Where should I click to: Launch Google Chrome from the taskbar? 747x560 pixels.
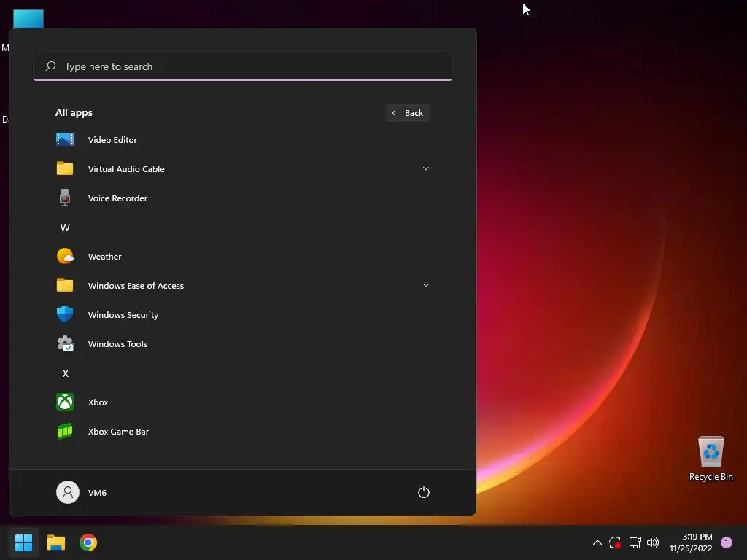(x=88, y=542)
